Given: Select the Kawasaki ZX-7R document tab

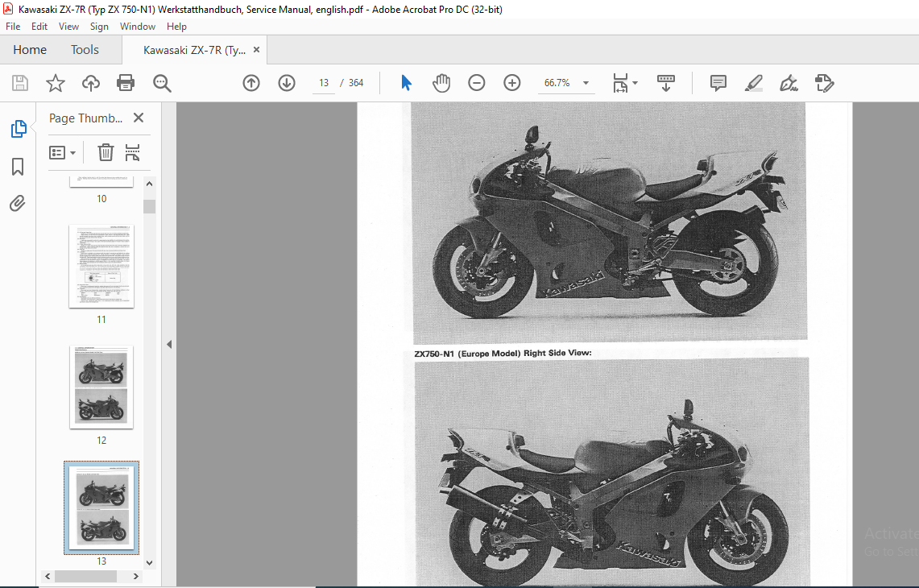Looking at the screenshot, I should pyautogui.click(x=194, y=50).
